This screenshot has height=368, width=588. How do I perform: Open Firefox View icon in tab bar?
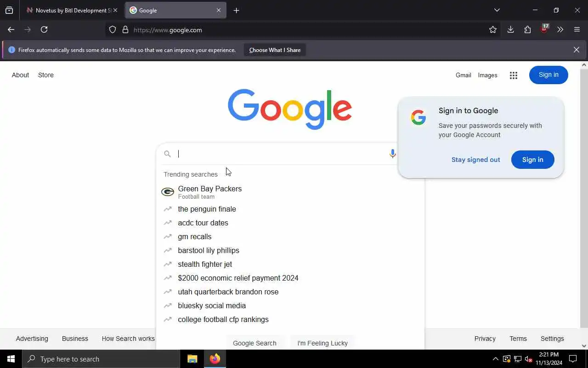pos(9,10)
